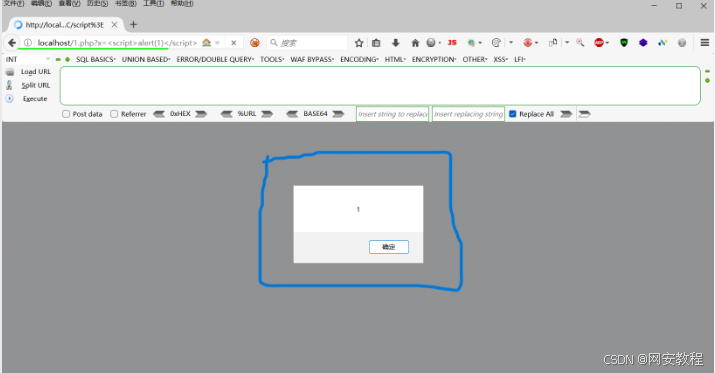
Task: Expand the SQL BASICS menu
Action: [x=96, y=59]
